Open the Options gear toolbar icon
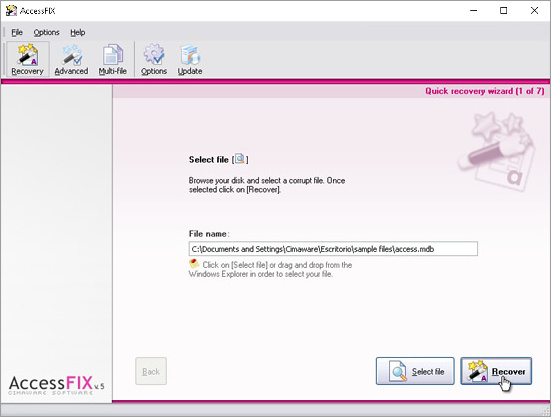The width and height of the screenshot is (551, 417). coord(154,59)
